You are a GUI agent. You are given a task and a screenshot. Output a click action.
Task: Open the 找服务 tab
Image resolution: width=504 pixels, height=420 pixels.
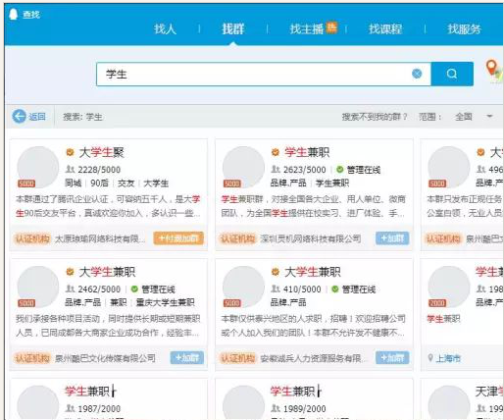click(x=464, y=29)
